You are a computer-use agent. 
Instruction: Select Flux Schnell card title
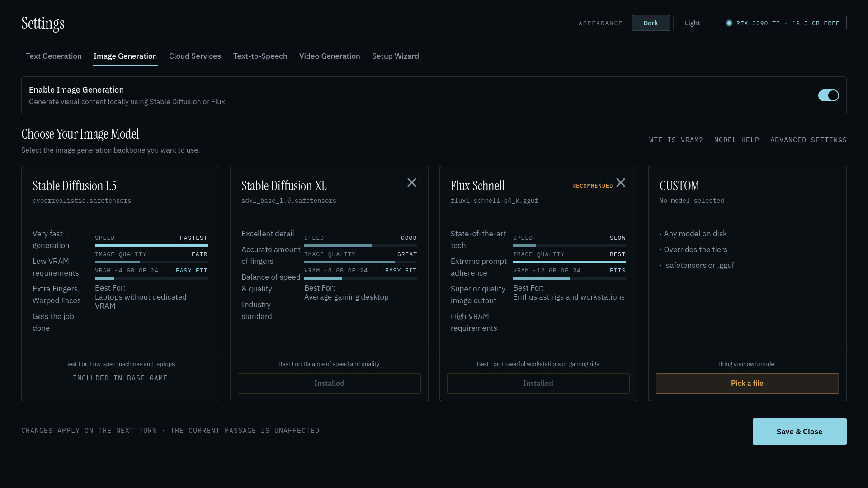pos(477,186)
